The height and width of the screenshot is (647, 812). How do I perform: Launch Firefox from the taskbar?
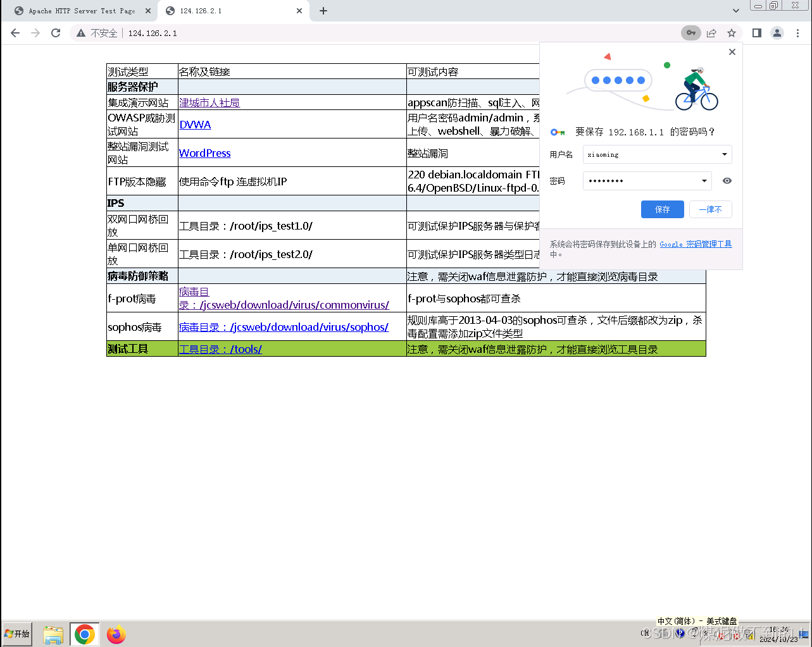coord(116,634)
